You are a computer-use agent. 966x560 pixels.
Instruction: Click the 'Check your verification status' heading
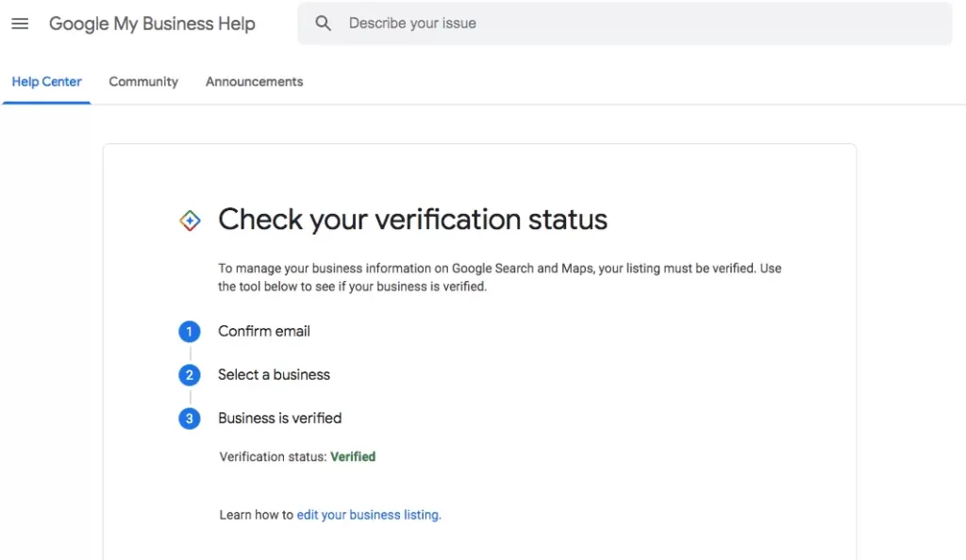coord(413,220)
